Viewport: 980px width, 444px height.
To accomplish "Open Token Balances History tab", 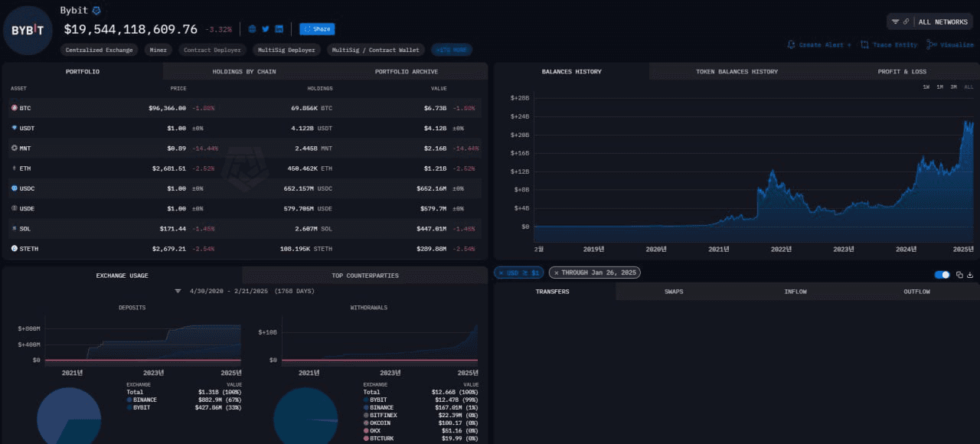I will pyautogui.click(x=737, y=71).
